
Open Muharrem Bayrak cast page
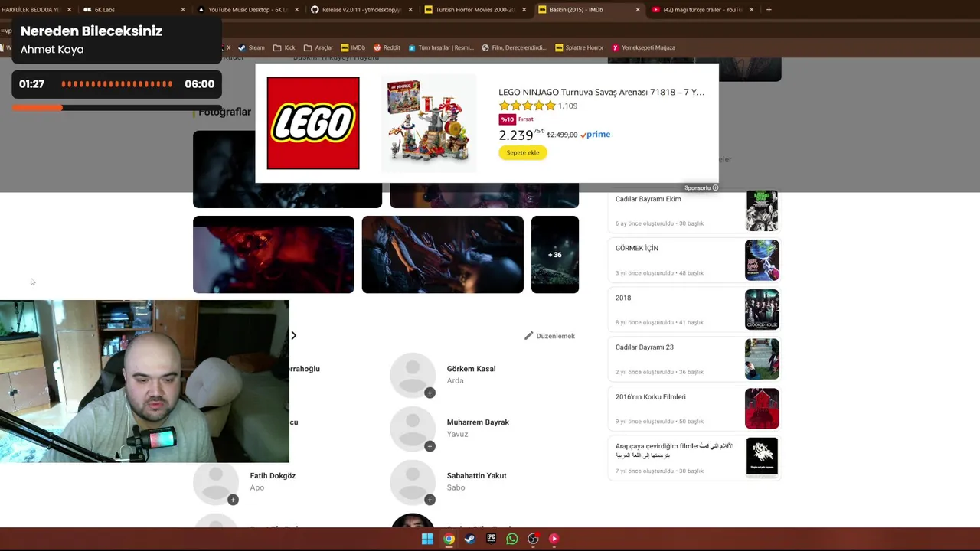(x=478, y=422)
